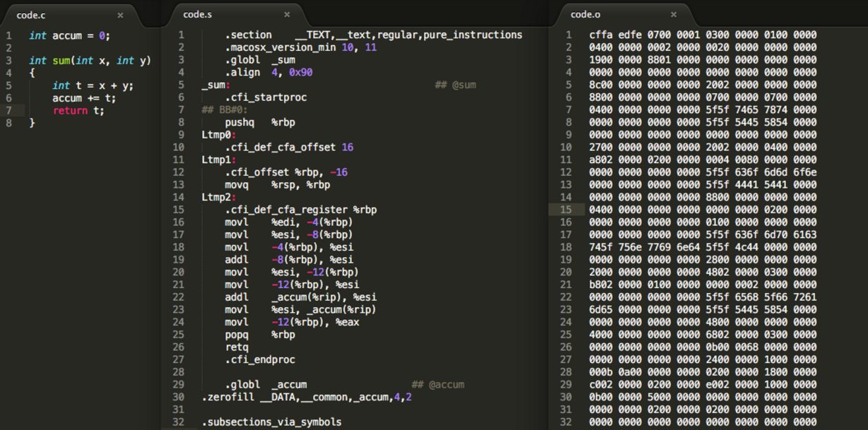Screen dimensions: 868x430
Task: Click the sum function name in code.c
Action: click(x=59, y=61)
